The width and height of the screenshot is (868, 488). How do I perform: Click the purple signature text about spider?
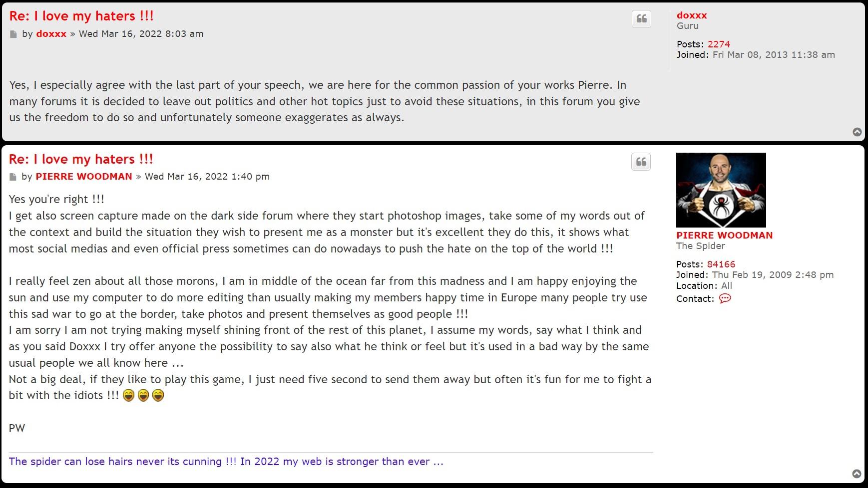tap(226, 462)
